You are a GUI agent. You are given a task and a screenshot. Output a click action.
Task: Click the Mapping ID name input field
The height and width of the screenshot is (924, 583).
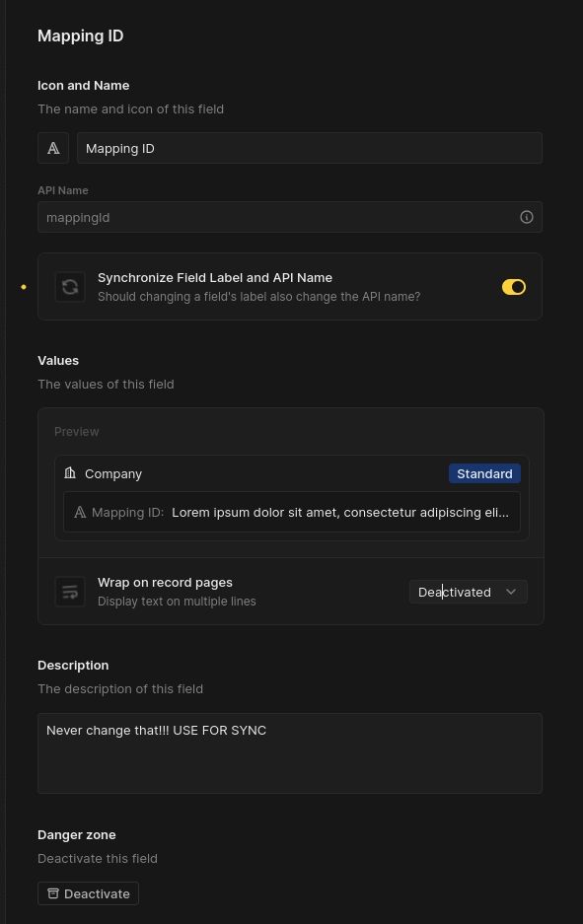310,148
